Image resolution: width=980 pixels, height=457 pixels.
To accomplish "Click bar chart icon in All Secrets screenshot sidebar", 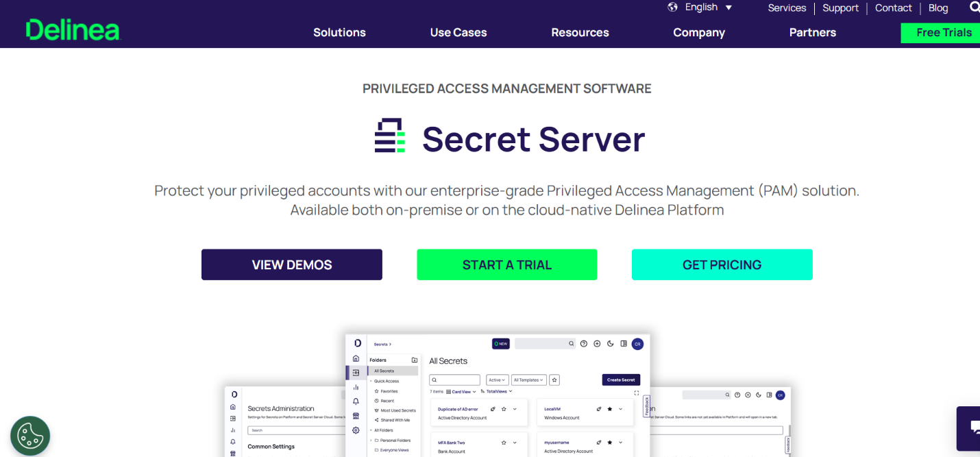I will [356, 387].
